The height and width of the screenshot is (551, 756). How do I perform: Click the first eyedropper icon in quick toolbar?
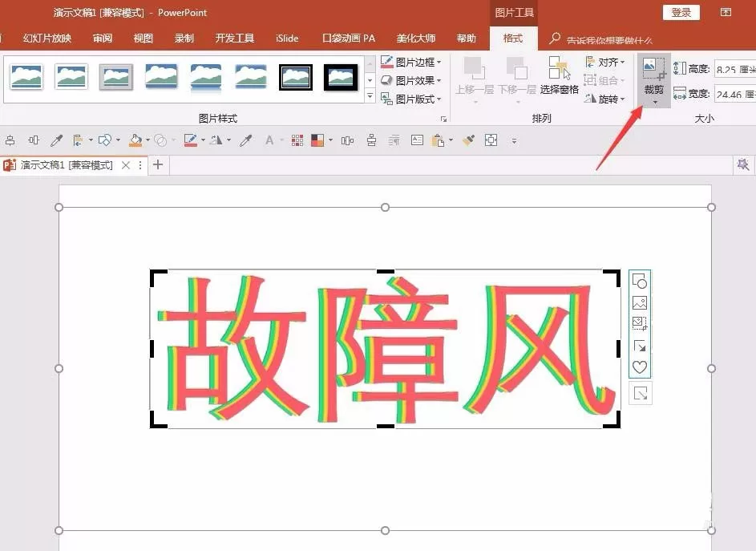pos(56,140)
